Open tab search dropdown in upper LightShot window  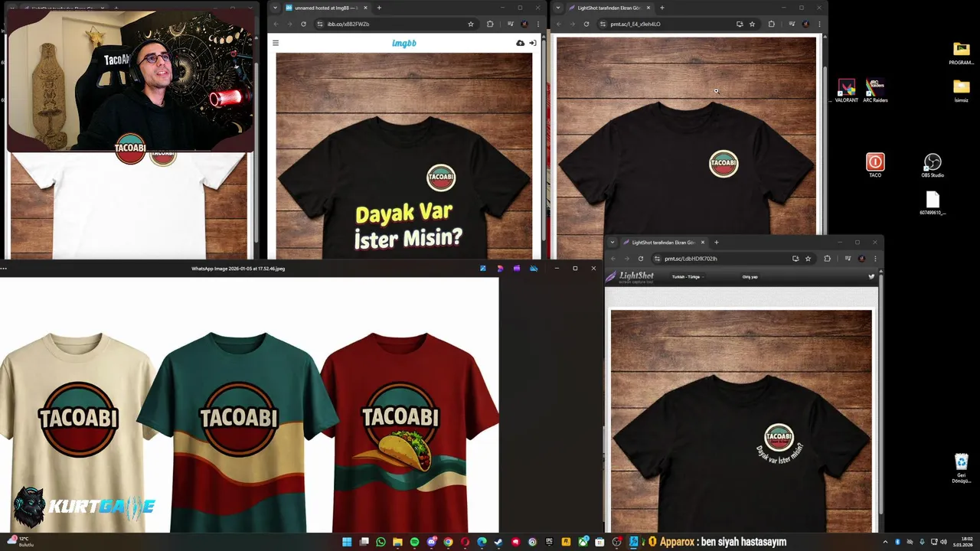pyautogui.click(x=558, y=8)
